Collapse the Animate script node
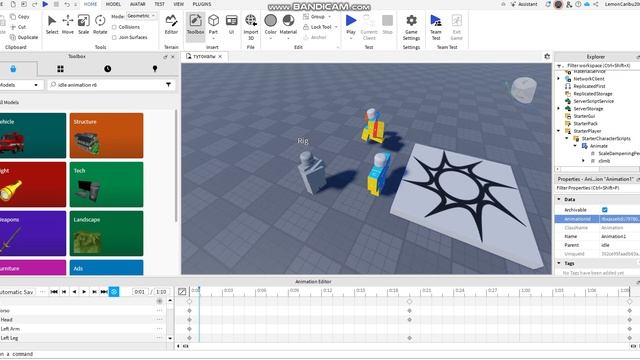The width and height of the screenshot is (640, 360). (x=575, y=146)
